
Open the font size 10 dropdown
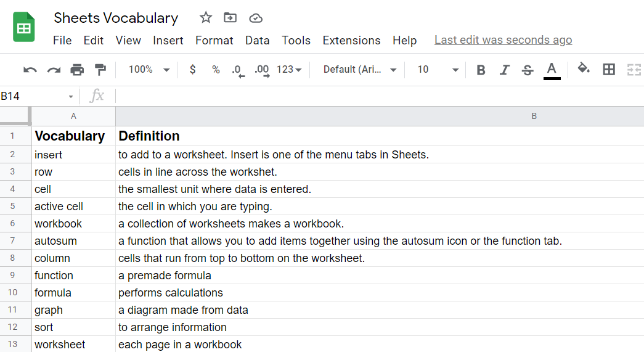(438, 70)
